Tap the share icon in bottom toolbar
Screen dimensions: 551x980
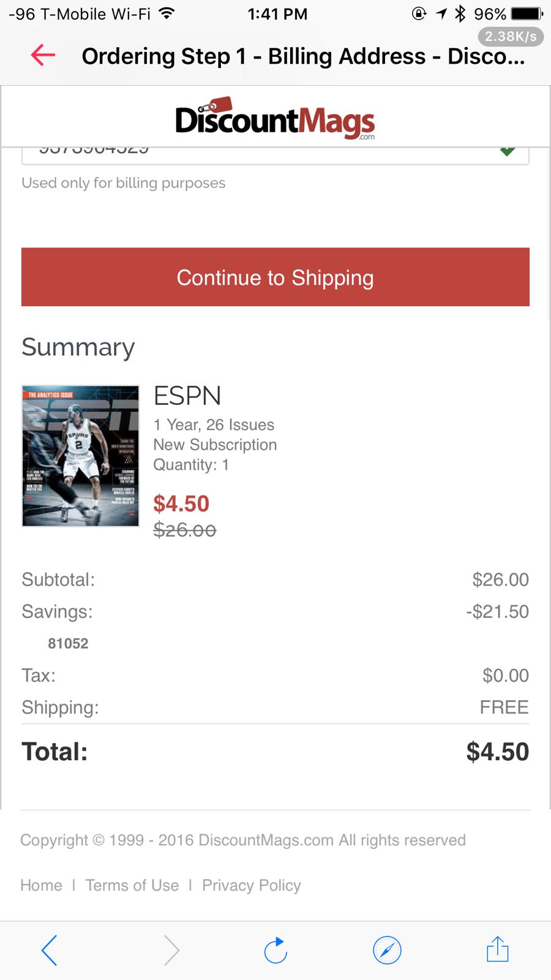[x=497, y=949]
